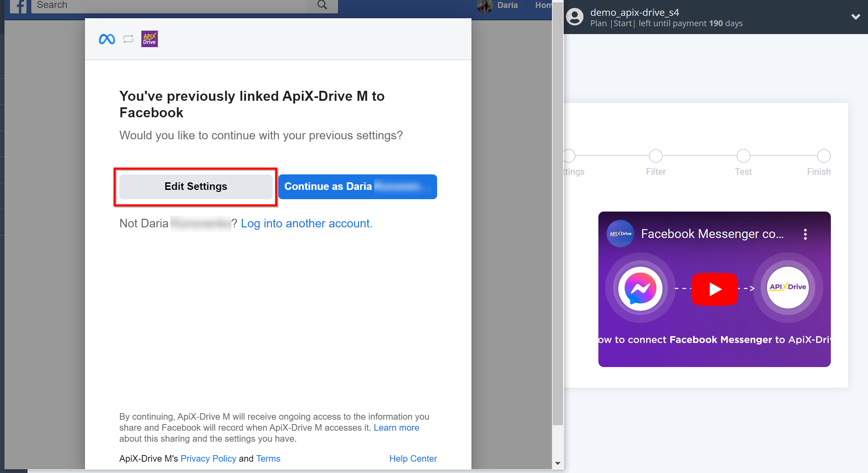The height and width of the screenshot is (473, 868).
Task: Click the Filter step label
Action: coord(655,172)
